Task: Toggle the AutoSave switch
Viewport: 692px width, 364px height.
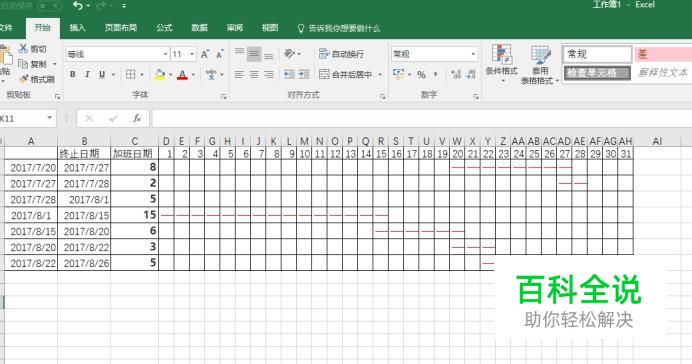Action: click(x=50, y=5)
